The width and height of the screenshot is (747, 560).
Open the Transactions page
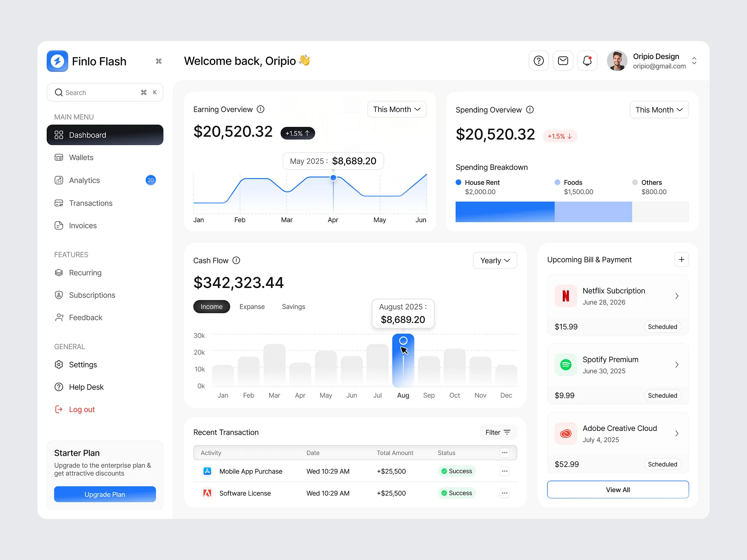pos(90,203)
